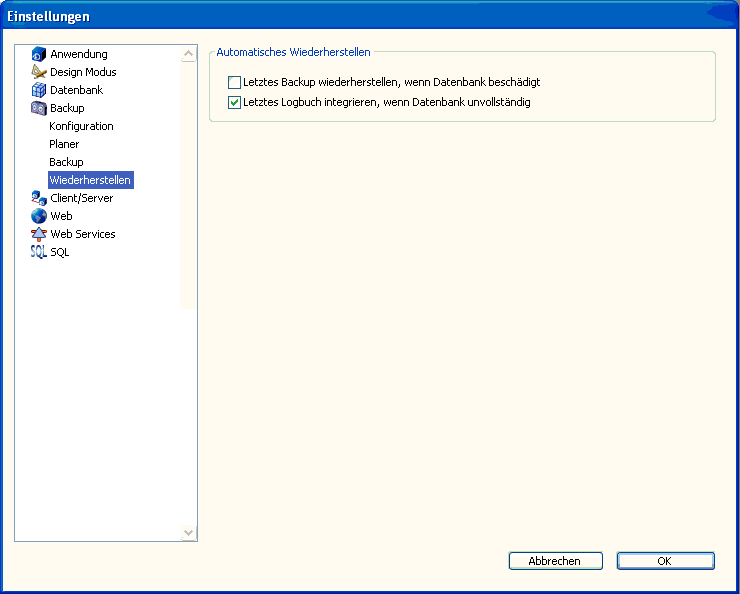Viewport: 740px width, 594px height.
Task: Click the Datenbank cube icon
Action: point(39,90)
